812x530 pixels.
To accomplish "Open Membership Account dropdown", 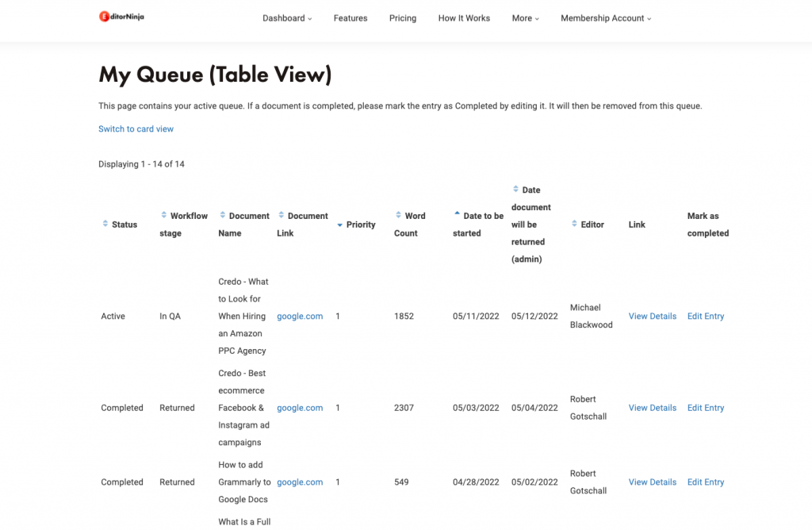I will point(606,18).
